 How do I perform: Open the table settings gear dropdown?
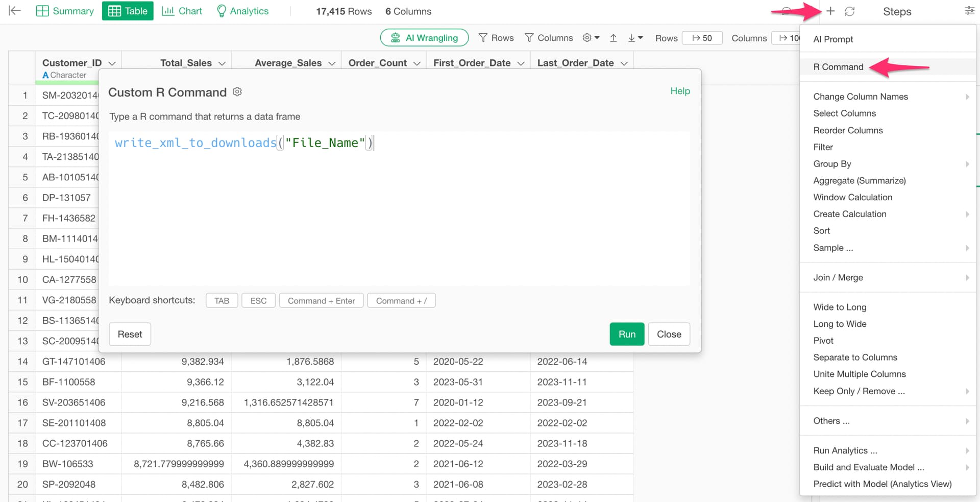click(x=591, y=38)
